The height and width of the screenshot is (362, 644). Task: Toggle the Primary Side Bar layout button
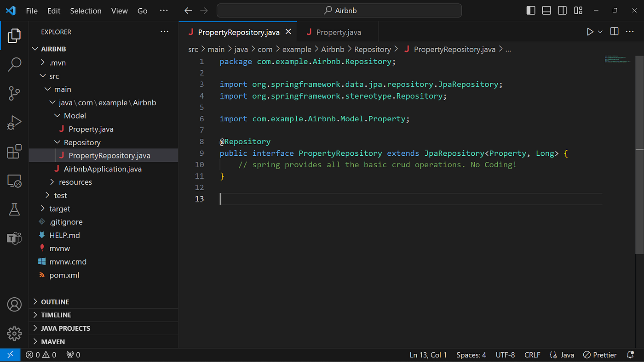click(x=531, y=11)
